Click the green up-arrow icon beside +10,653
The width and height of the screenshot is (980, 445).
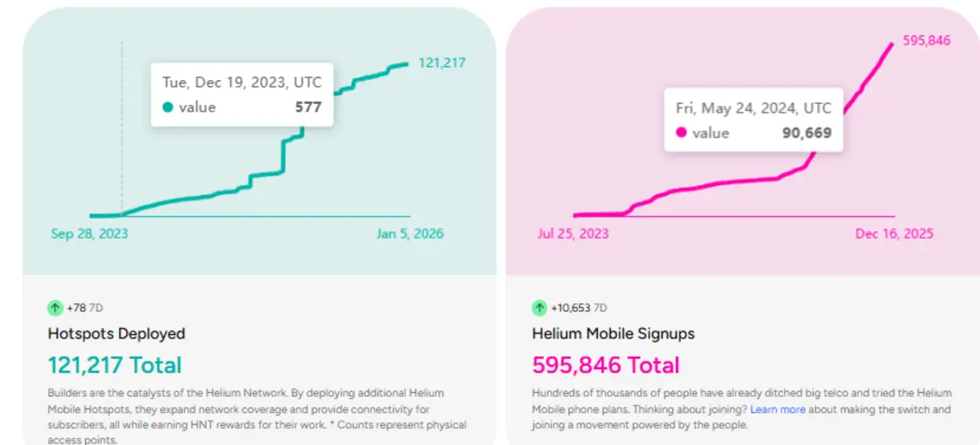(x=539, y=308)
